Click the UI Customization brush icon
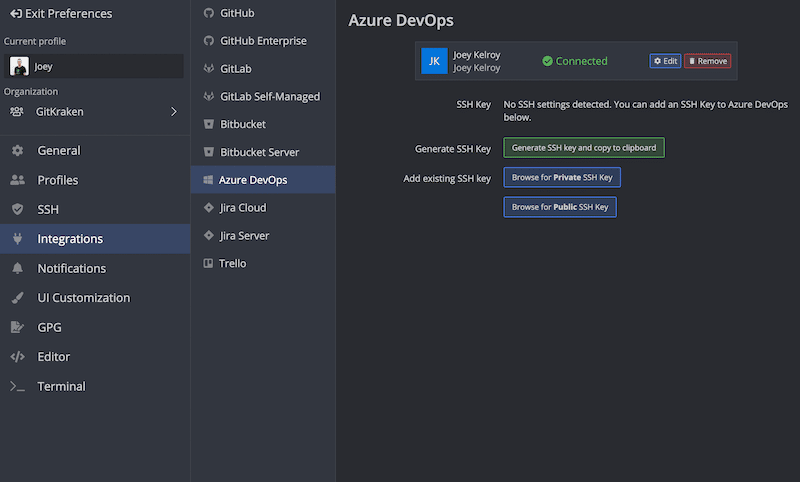The height and width of the screenshot is (482, 800). click(x=17, y=298)
